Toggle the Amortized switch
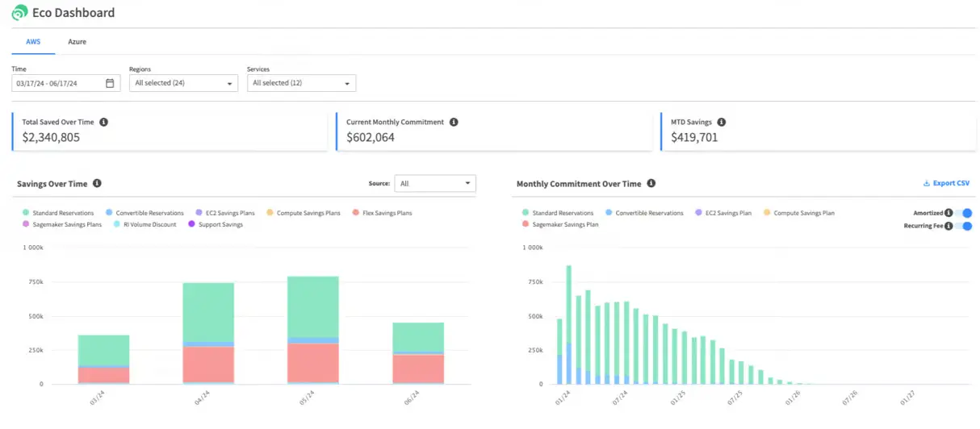 coord(963,213)
